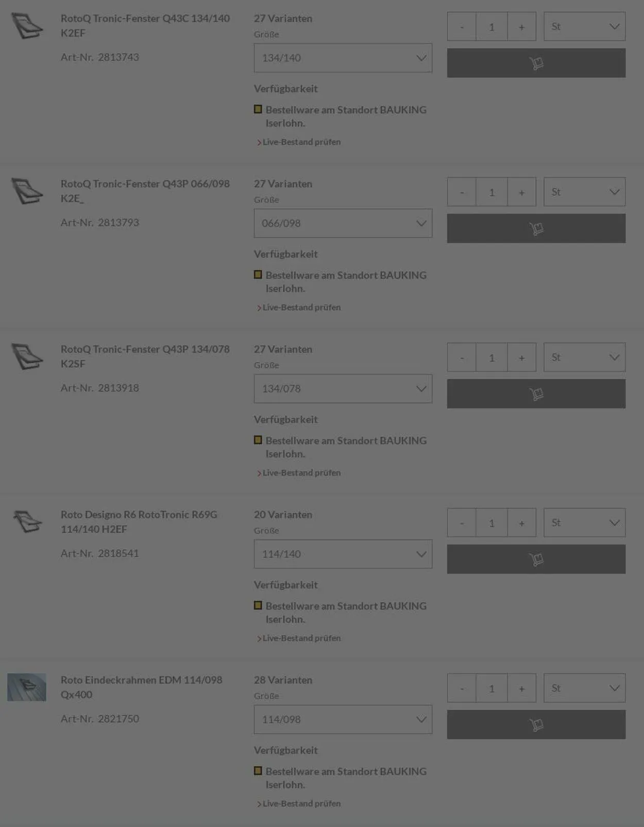Open Roto Designo R6 product thumbnail
Image resolution: width=644 pixels, height=827 pixels.
pos(27,521)
